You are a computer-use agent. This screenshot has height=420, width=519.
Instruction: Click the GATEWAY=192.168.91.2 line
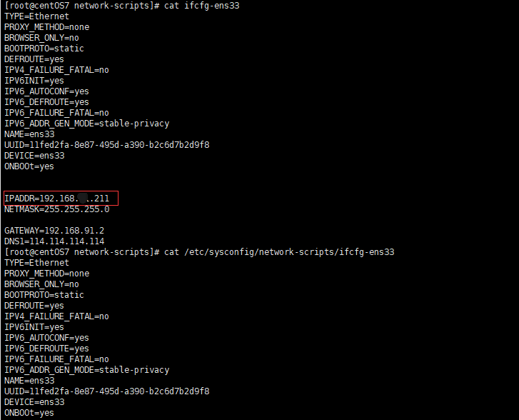(54, 231)
